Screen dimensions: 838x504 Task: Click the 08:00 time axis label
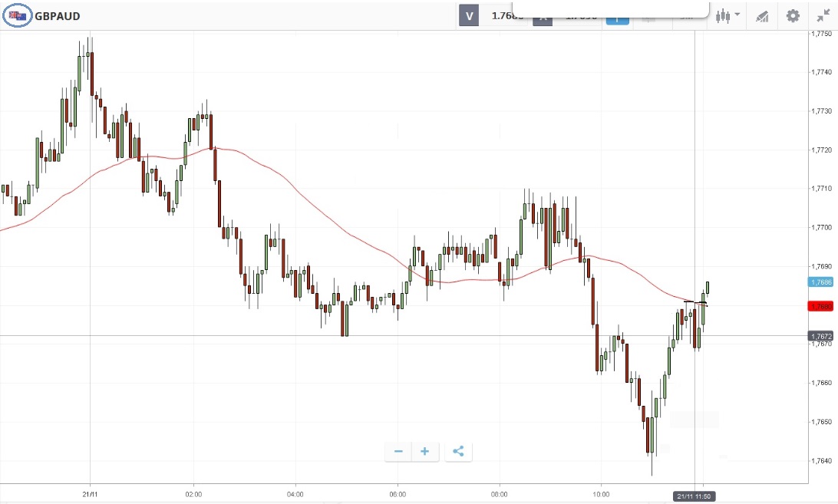tap(500, 495)
